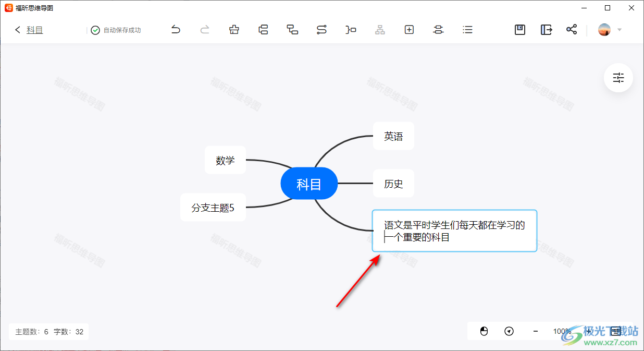Apply format painter brush tool
Screen dimensions: 644x351
click(x=234, y=30)
